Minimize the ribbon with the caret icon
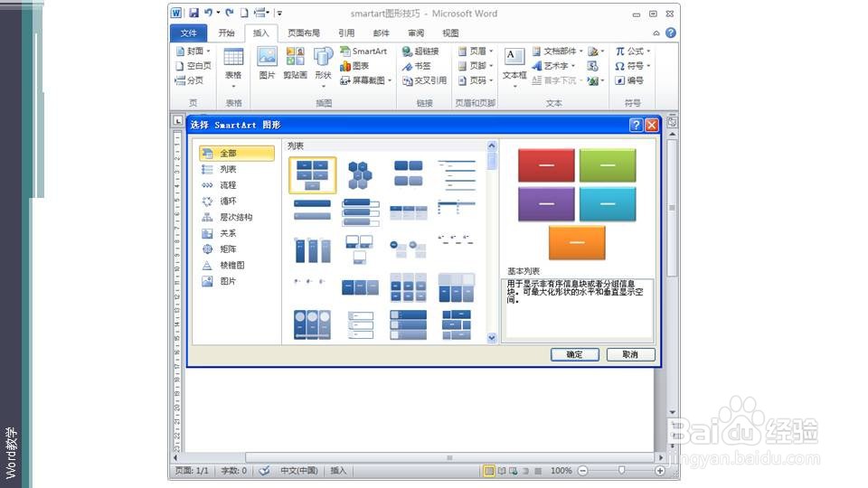 (656, 33)
